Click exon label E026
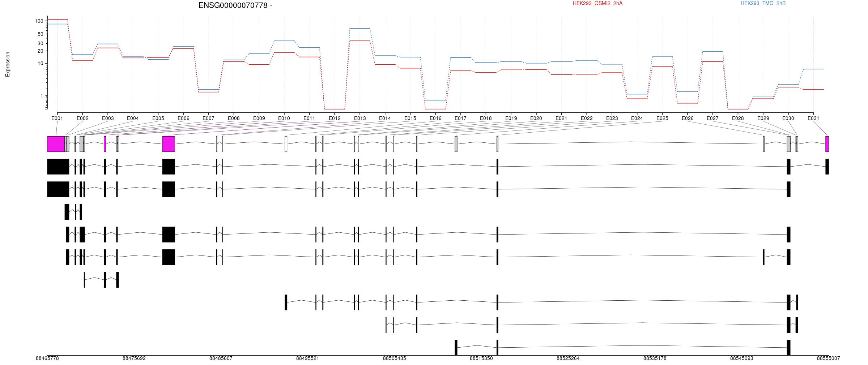The image size is (868, 365). 688,118
